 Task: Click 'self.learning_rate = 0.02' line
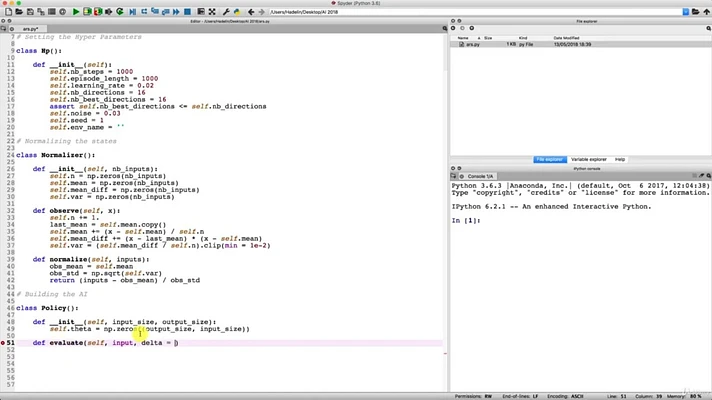tap(102, 85)
